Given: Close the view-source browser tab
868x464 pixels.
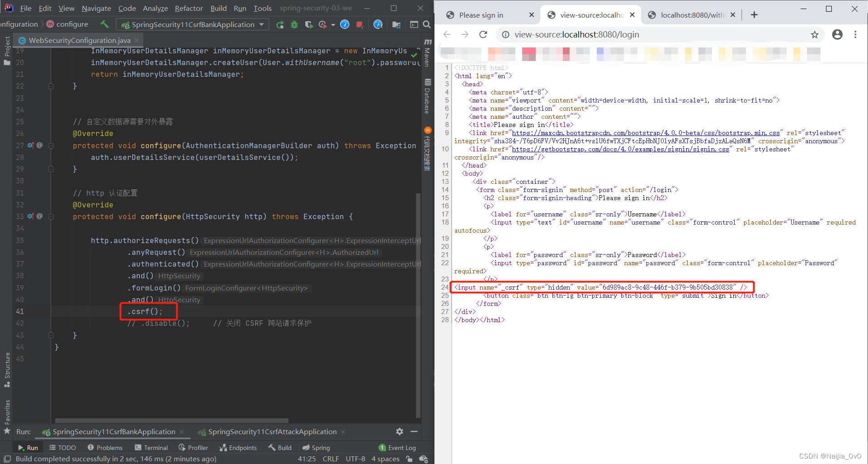Looking at the screenshot, I should [632, 15].
